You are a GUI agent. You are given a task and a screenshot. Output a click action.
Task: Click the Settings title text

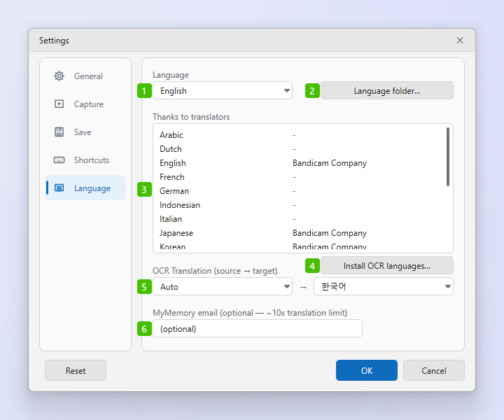54,41
